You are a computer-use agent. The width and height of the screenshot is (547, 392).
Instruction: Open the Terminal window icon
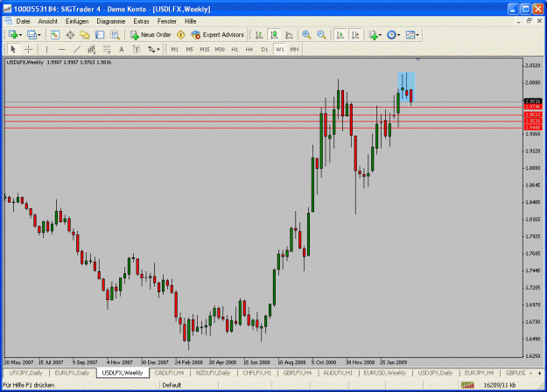point(100,35)
